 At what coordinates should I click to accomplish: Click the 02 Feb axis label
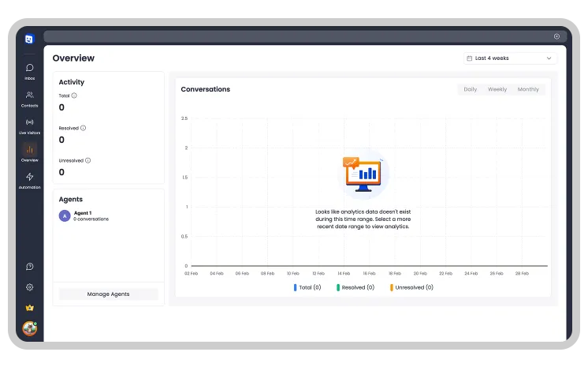pos(191,273)
